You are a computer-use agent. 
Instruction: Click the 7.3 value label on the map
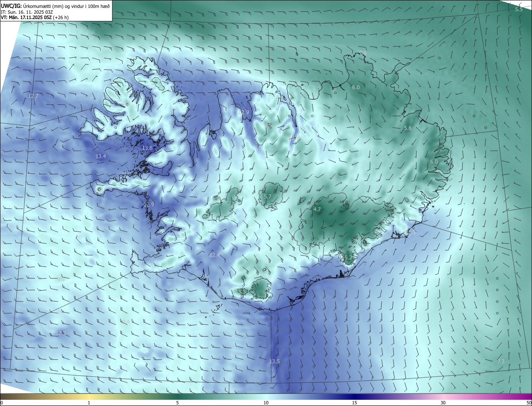pyautogui.click(x=501, y=361)
